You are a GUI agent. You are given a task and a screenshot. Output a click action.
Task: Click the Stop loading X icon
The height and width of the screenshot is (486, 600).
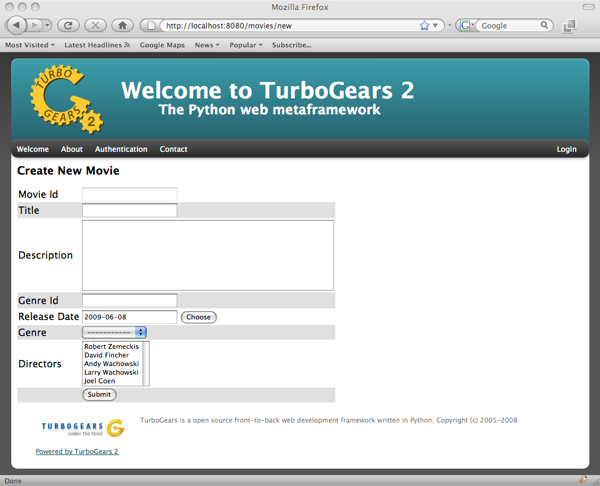[x=95, y=26]
